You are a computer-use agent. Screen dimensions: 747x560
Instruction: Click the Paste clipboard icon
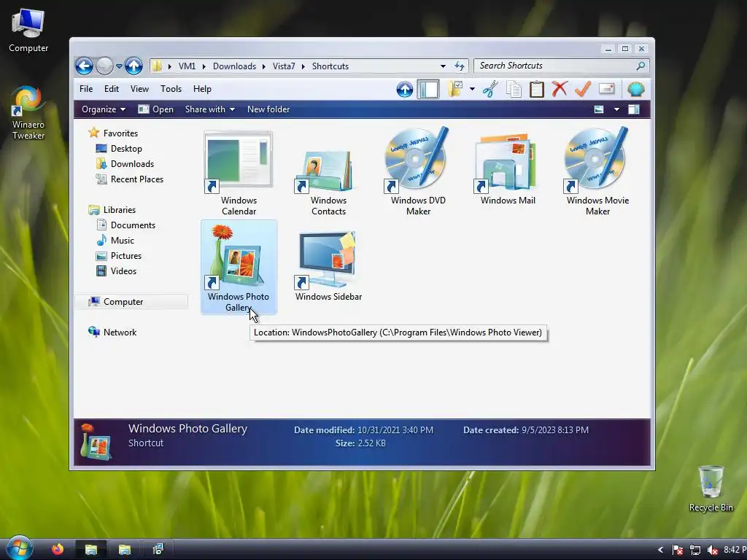[x=537, y=89]
